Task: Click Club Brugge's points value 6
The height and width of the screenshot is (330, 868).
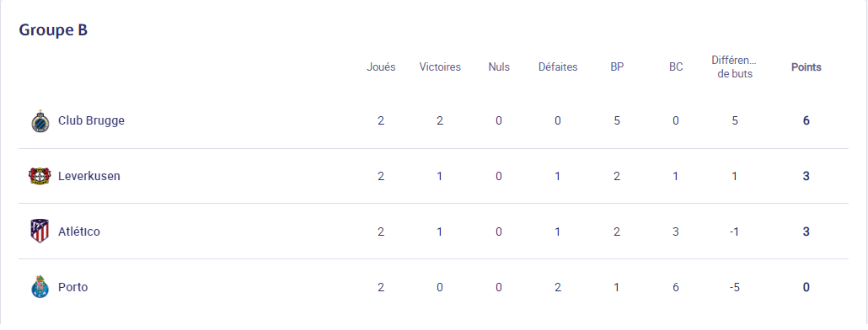Action: click(x=806, y=120)
